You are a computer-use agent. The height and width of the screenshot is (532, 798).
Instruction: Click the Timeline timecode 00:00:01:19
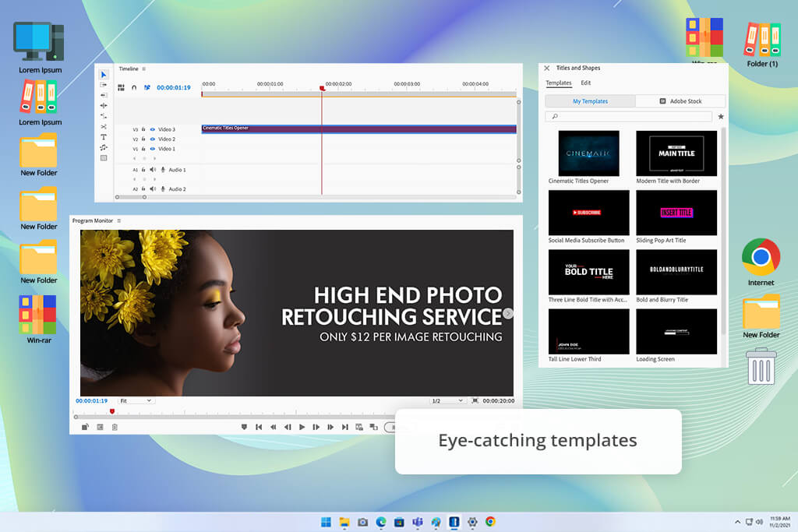(x=174, y=87)
